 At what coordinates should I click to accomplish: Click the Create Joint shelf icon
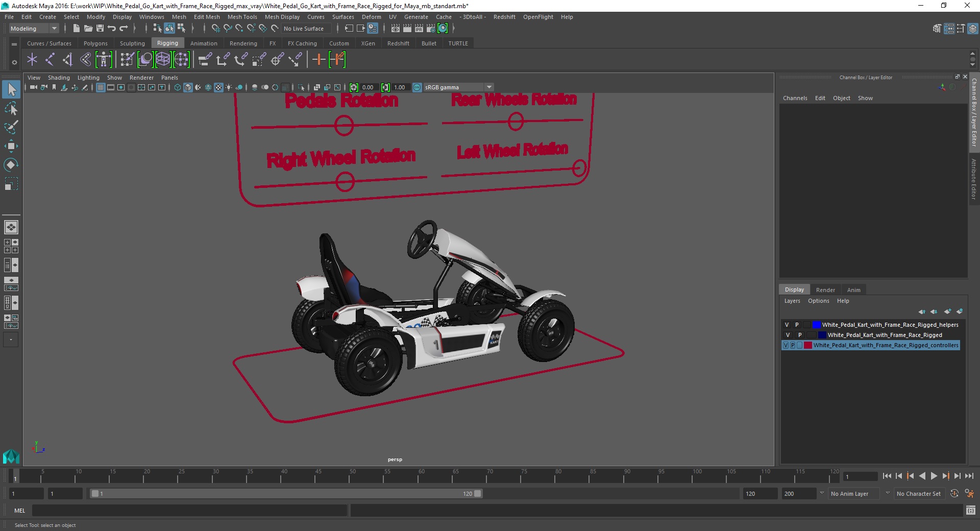coord(50,60)
